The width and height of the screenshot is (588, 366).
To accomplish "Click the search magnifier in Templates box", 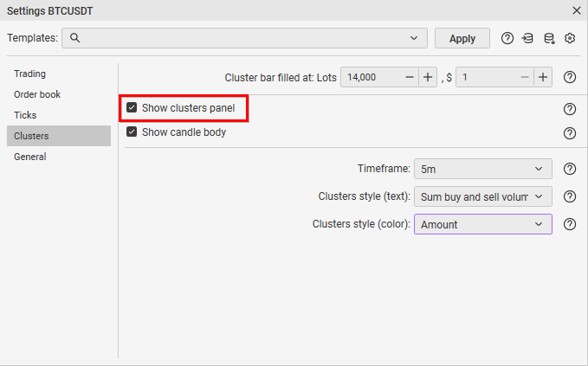I will pos(74,38).
